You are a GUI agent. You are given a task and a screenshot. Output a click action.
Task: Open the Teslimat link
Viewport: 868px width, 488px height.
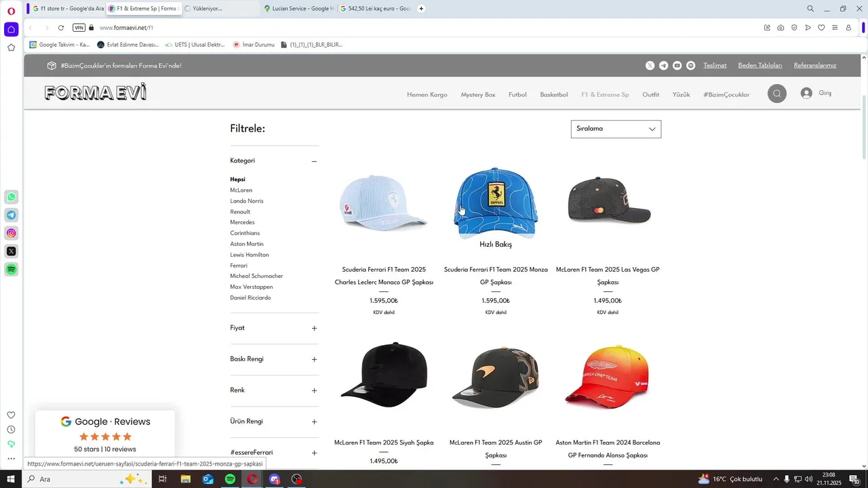point(715,66)
